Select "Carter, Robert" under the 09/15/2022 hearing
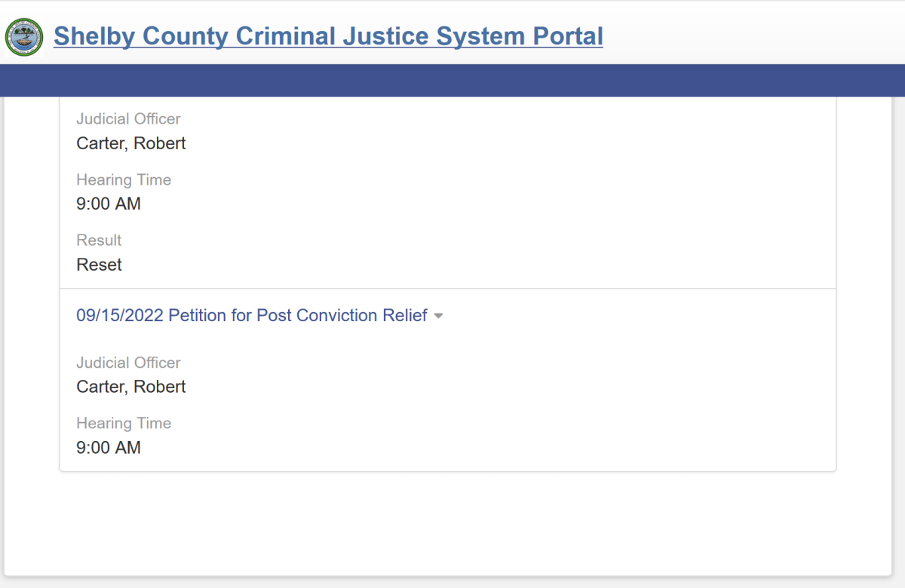905x588 pixels. click(131, 387)
